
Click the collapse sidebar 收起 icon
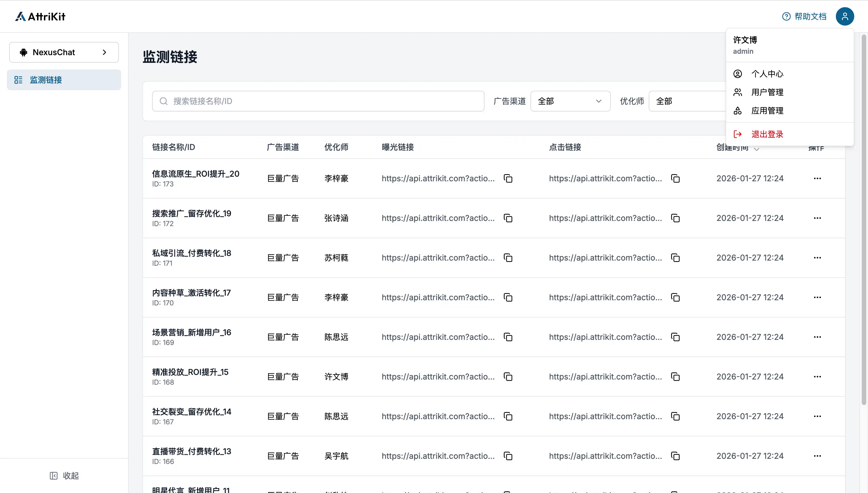click(54, 475)
